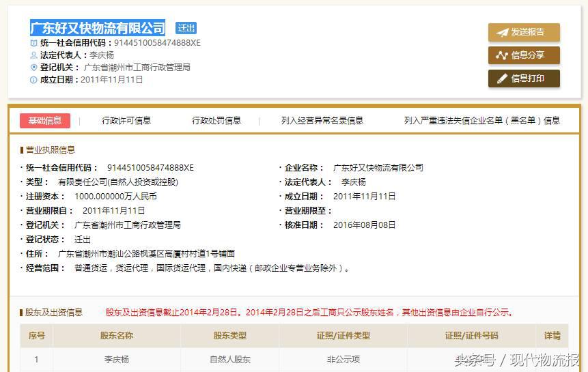Click registered capital 1000.000000万人民币

[x=115, y=197]
